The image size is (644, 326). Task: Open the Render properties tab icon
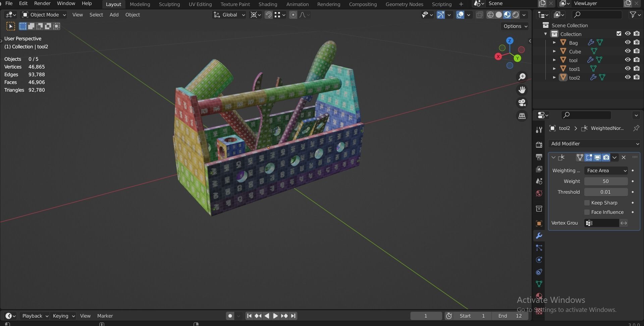pos(539,145)
